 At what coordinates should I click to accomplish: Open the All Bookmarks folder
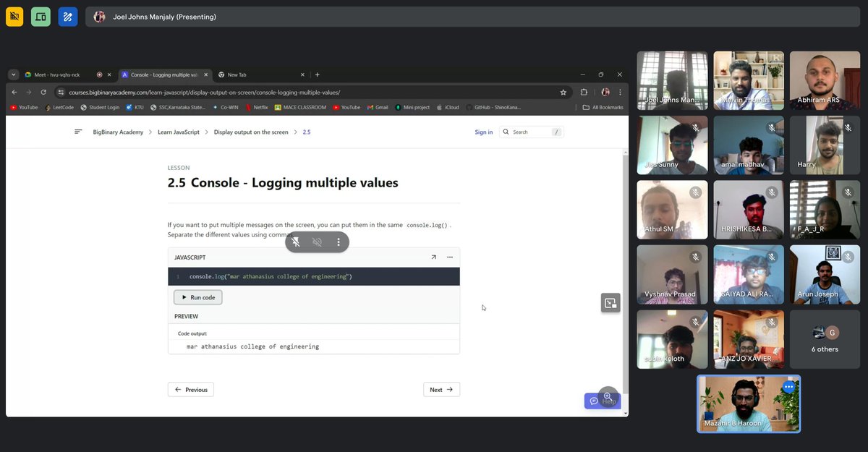click(603, 107)
